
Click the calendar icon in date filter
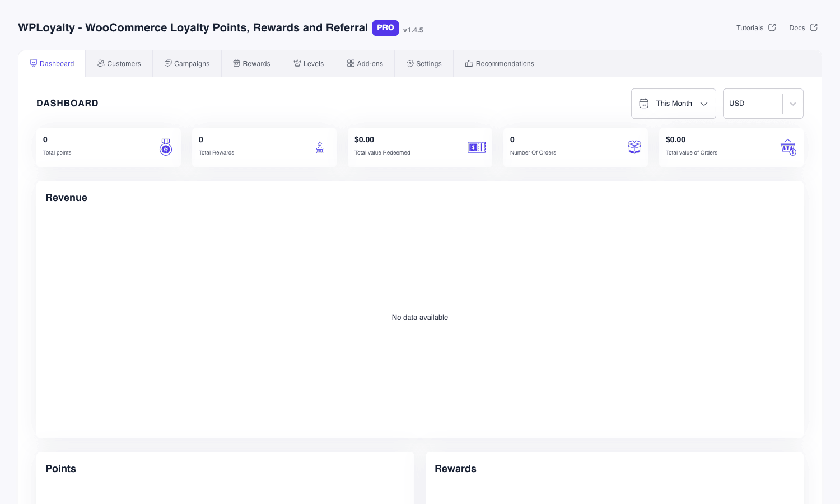point(644,104)
